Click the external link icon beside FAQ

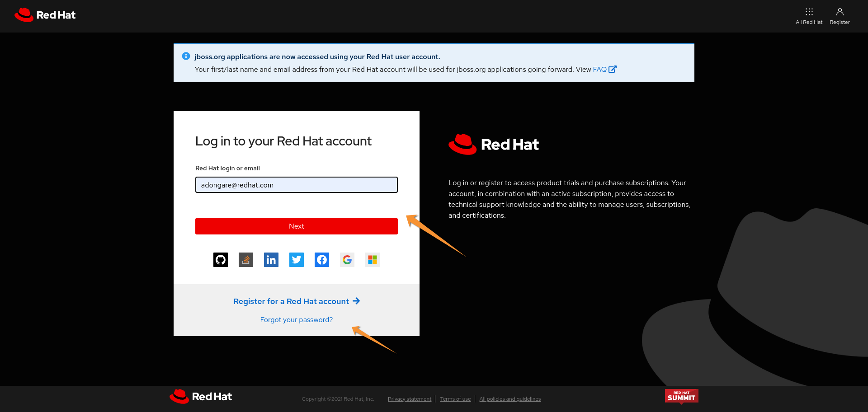click(x=613, y=69)
